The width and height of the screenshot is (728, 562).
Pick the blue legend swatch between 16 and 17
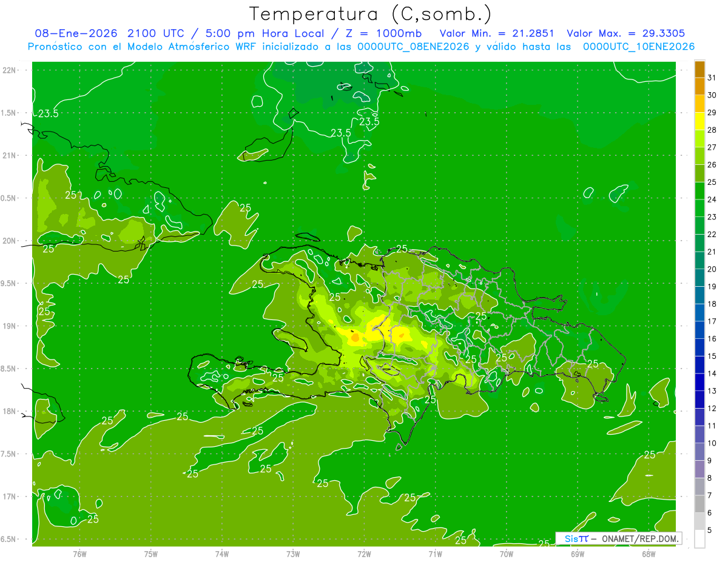[x=699, y=330]
